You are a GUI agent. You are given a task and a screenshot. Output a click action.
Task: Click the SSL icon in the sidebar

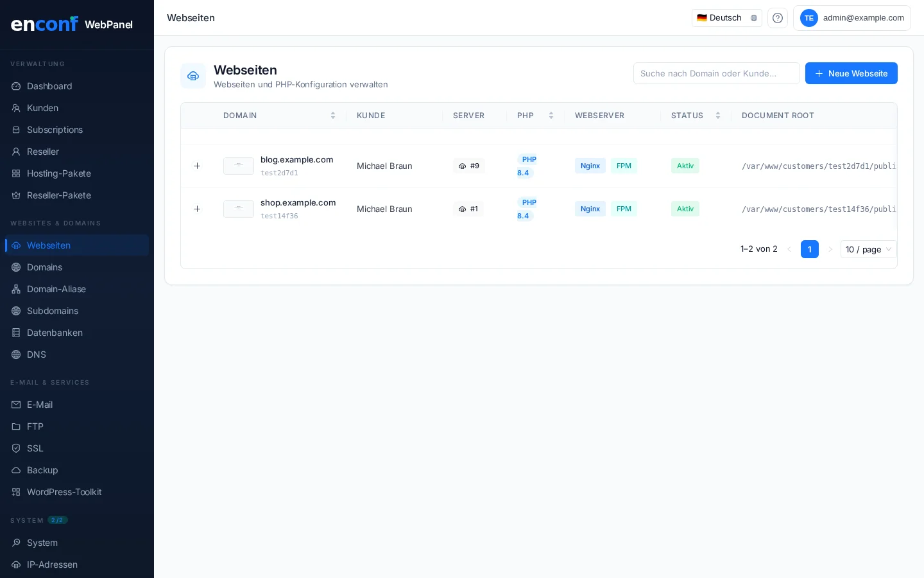coord(15,448)
